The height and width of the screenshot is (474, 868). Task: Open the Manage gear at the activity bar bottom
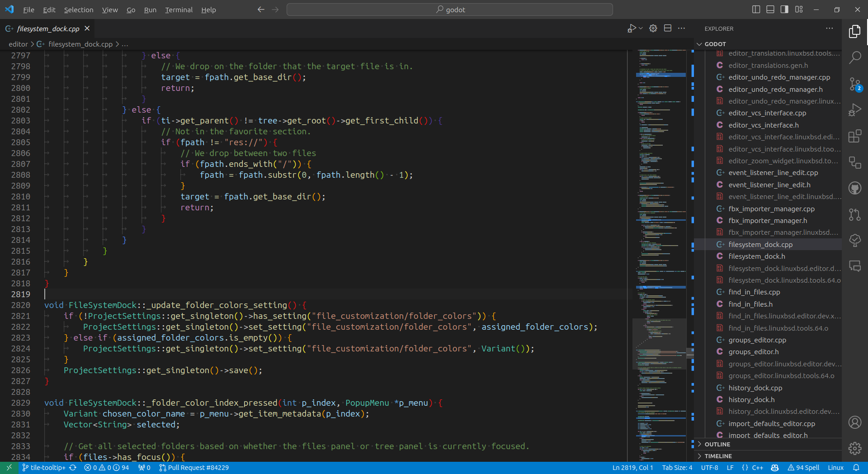856,448
